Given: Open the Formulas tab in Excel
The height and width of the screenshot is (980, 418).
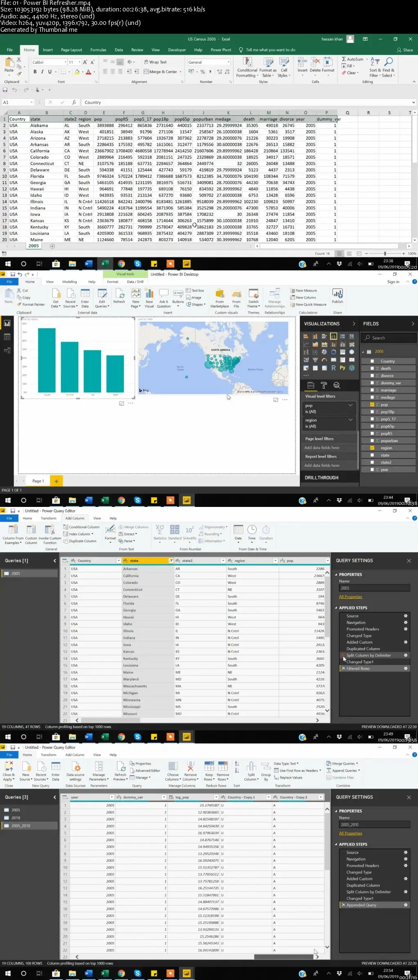Looking at the screenshot, I should tap(98, 50).
